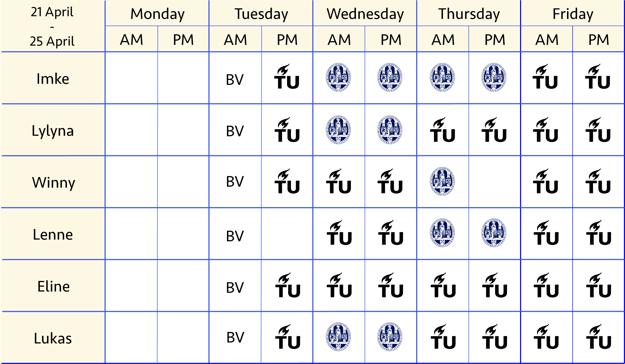Click the 21 April - 25 April date cell
The height and width of the screenshot is (364, 625).
(x=52, y=26)
